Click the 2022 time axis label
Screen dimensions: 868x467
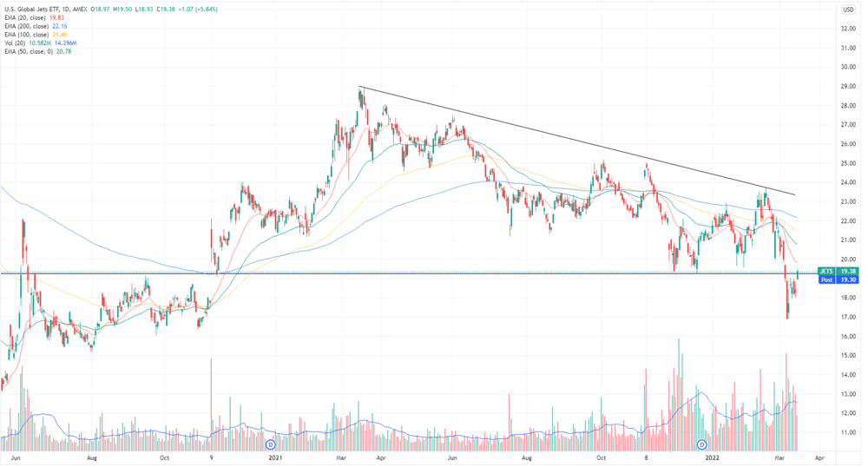click(712, 457)
